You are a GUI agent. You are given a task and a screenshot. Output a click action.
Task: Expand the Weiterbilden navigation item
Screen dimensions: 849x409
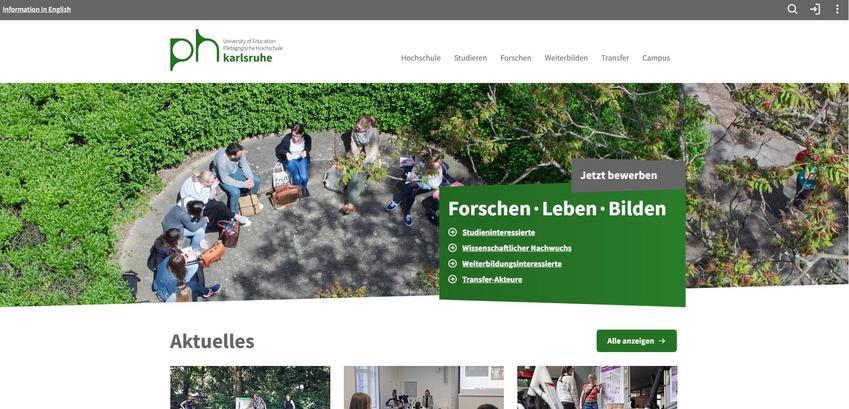[x=566, y=58]
